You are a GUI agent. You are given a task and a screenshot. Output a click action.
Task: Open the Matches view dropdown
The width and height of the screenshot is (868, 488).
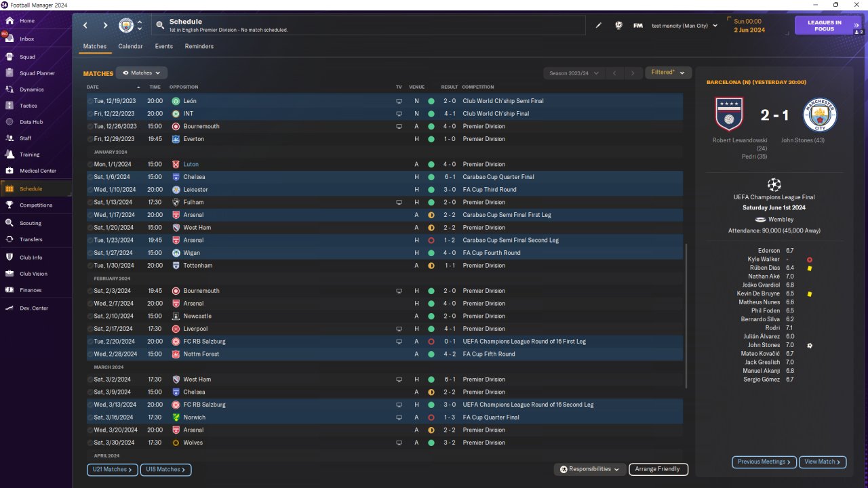pos(142,73)
